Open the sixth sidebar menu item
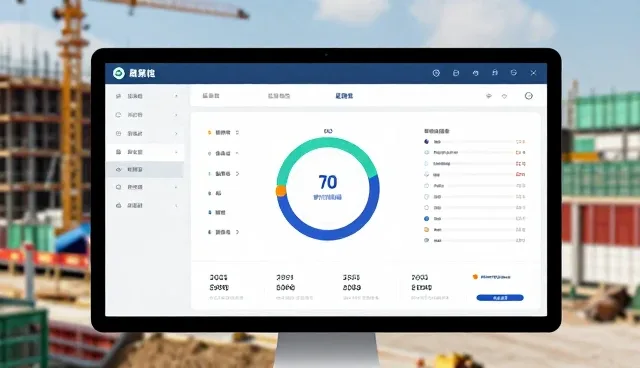640x368 pixels. 145,187
